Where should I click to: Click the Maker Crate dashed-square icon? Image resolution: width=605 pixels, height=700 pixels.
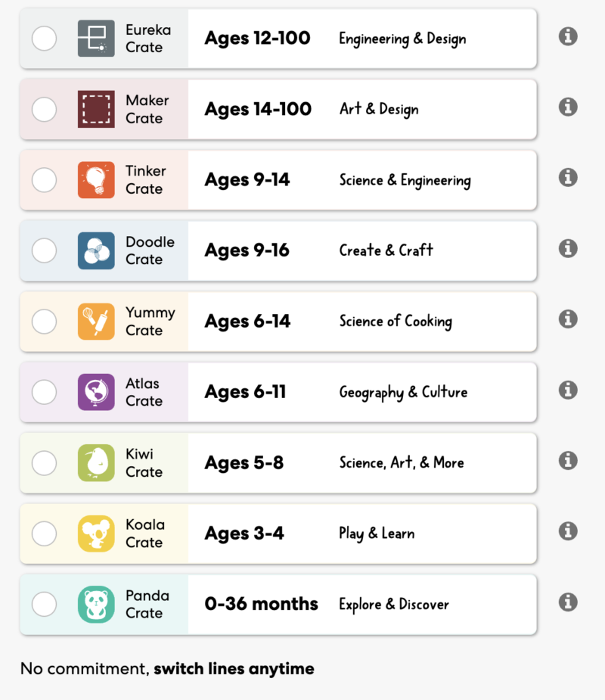point(96,109)
